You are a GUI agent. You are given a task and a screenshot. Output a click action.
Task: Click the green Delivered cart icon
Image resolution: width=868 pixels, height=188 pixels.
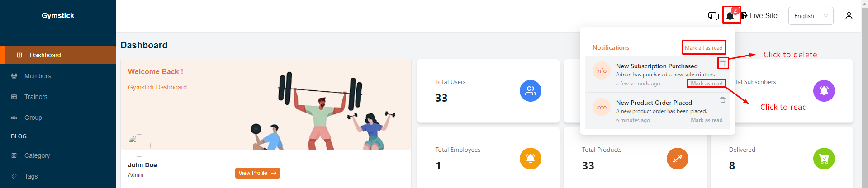click(824, 159)
